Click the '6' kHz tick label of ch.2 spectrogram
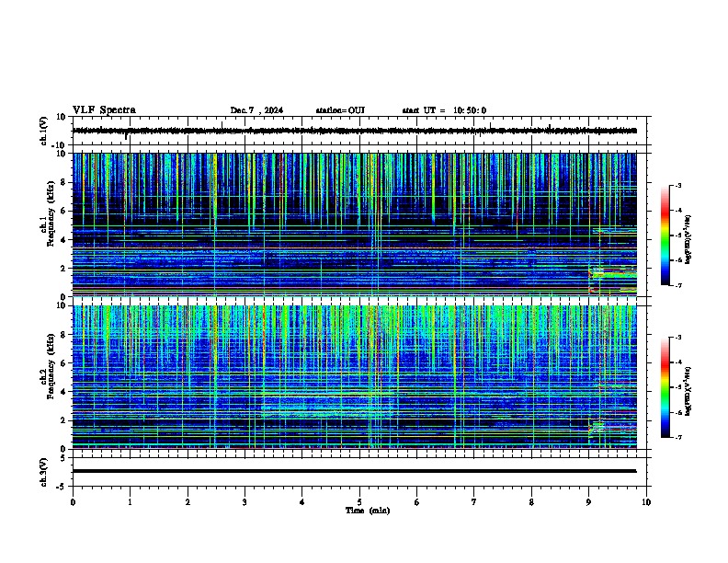 pyautogui.click(x=63, y=363)
